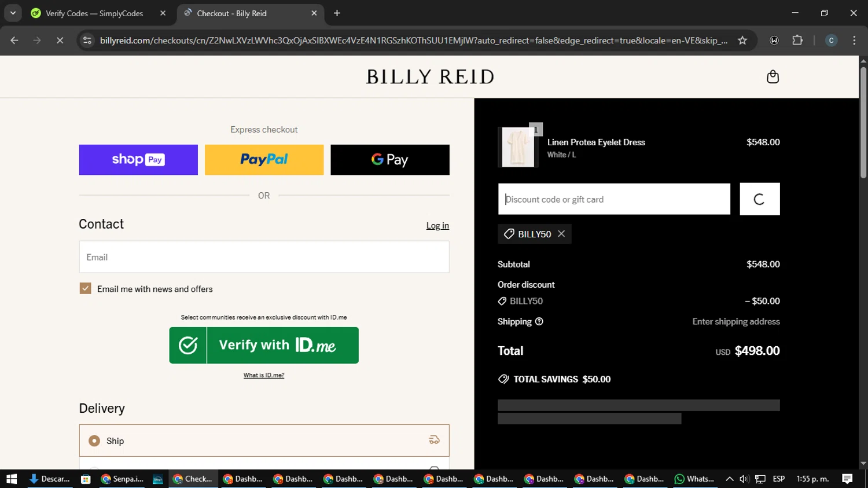
Task: Select the Ship delivery option
Action: click(x=264, y=441)
